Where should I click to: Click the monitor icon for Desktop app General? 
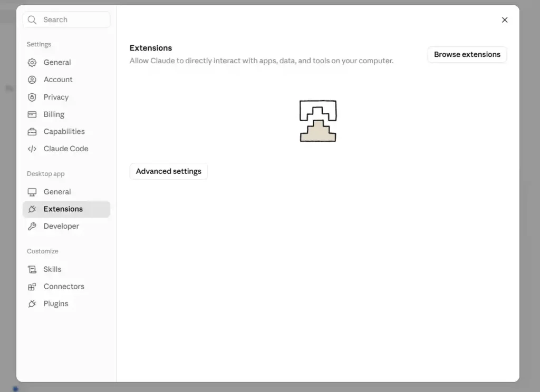32,192
